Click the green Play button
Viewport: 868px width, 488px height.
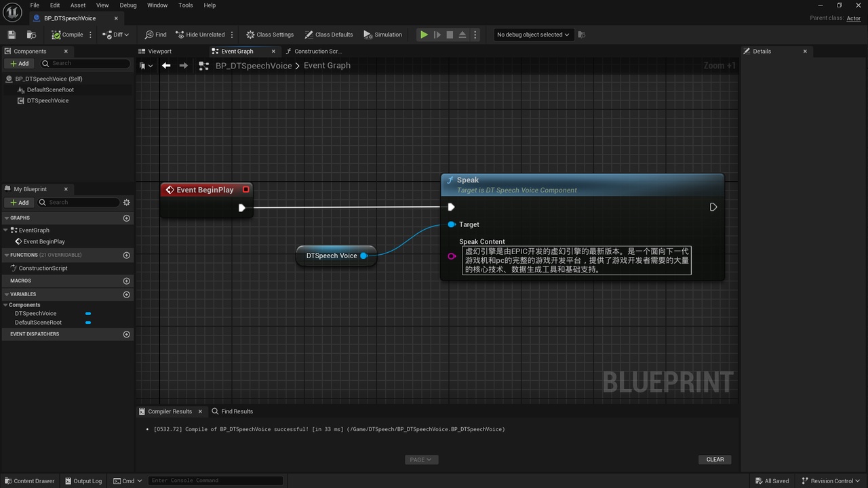pos(424,35)
